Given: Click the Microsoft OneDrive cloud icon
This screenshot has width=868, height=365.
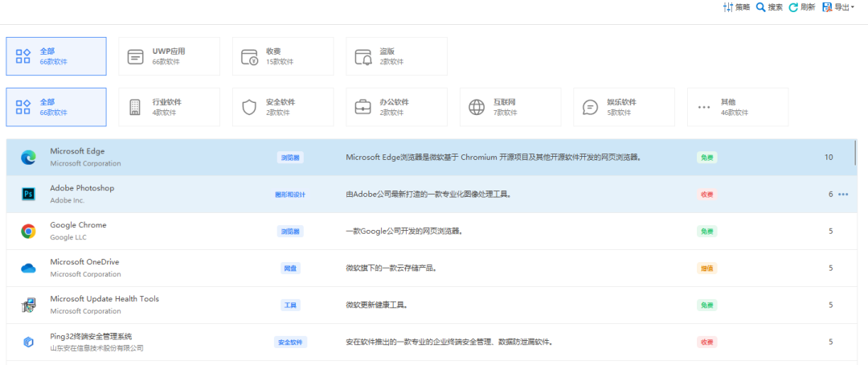Looking at the screenshot, I should [x=28, y=268].
